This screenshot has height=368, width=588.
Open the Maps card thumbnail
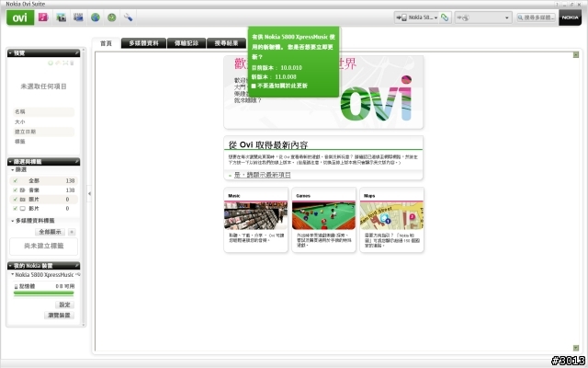pyautogui.click(x=391, y=215)
